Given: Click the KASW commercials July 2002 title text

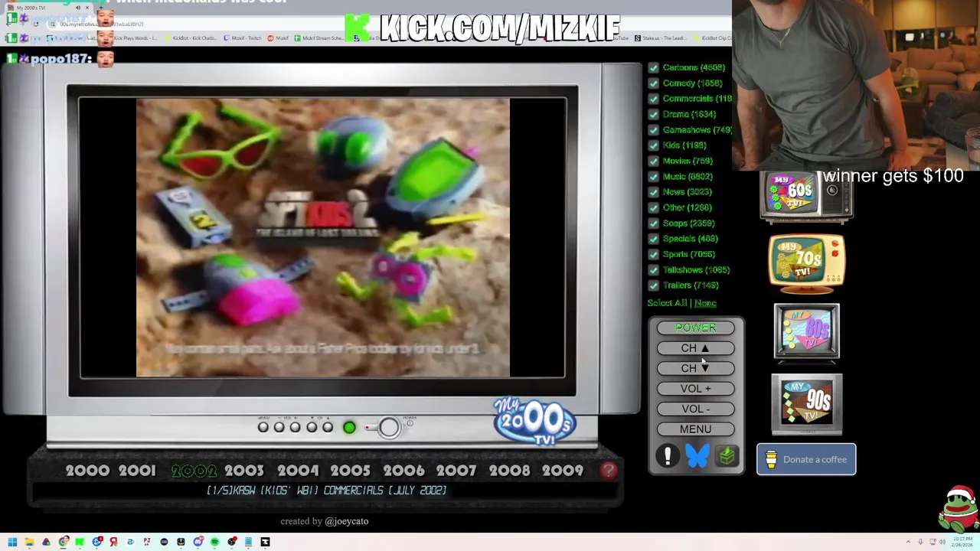Looking at the screenshot, I should [x=327, y=491].
